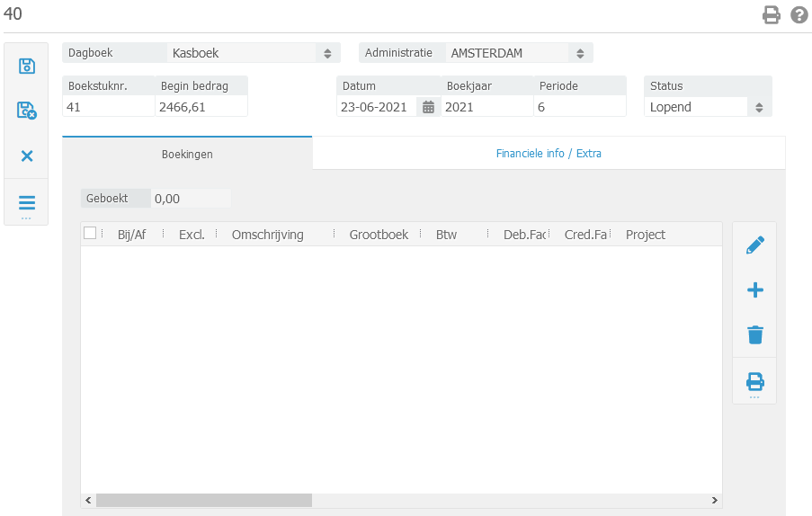Click the pencil edit booking icon

[x=755, y=245]
